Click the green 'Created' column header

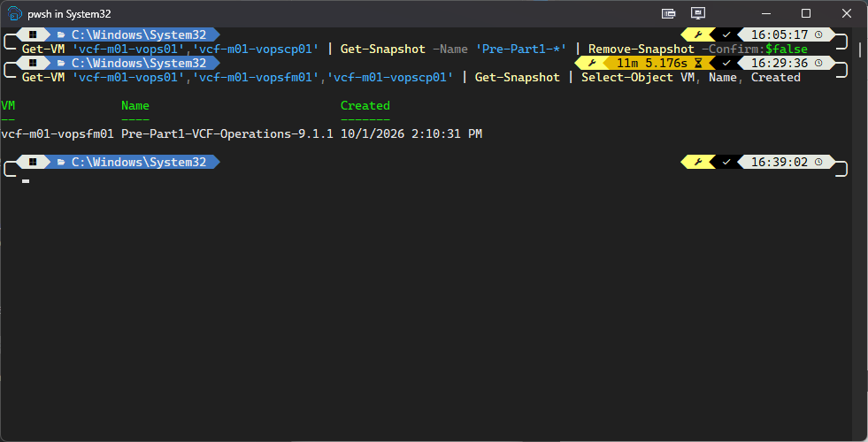[365, 106]
